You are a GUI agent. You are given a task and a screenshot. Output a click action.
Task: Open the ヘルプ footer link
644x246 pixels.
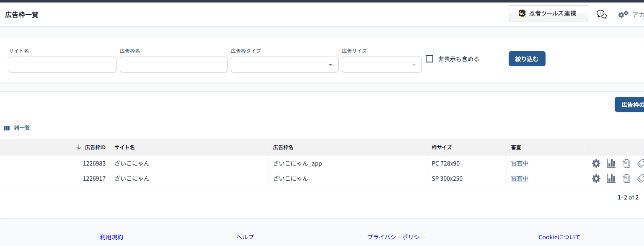(x=245, y=237)
